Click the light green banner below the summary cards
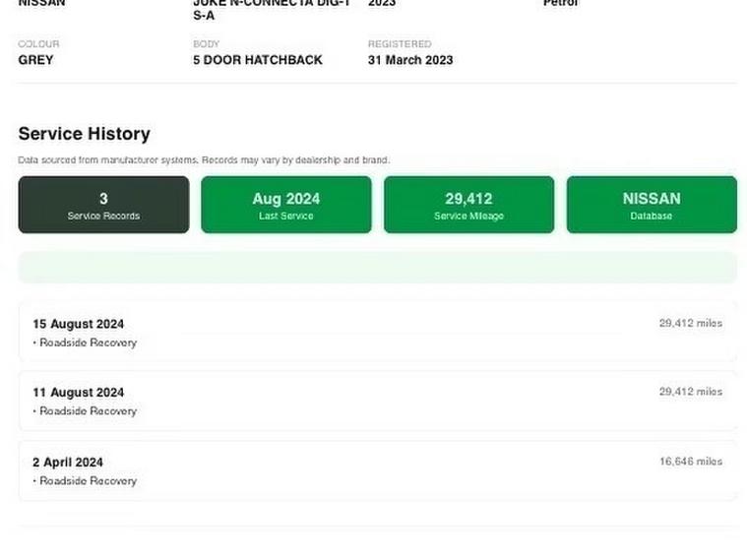 tap(377, 267)
